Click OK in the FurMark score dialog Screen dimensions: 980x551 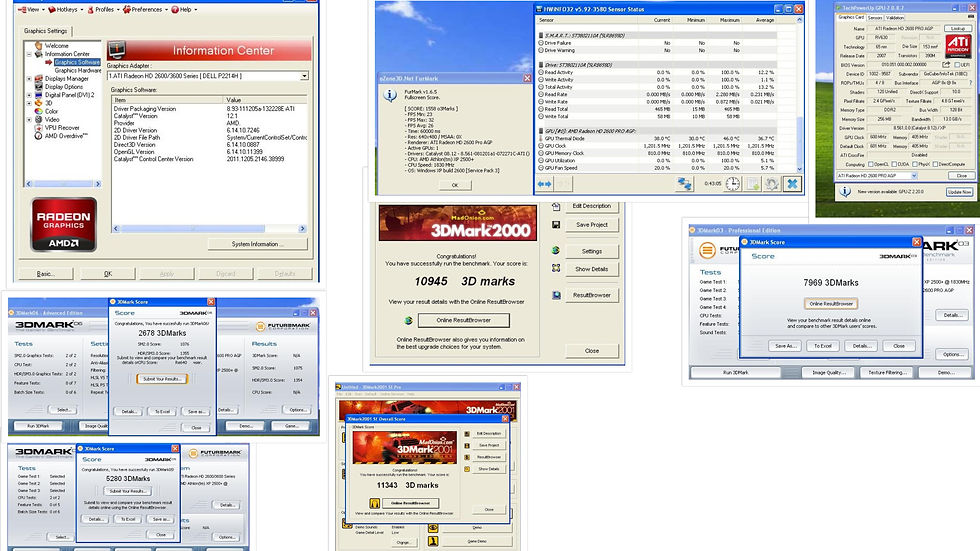point(454,185)
